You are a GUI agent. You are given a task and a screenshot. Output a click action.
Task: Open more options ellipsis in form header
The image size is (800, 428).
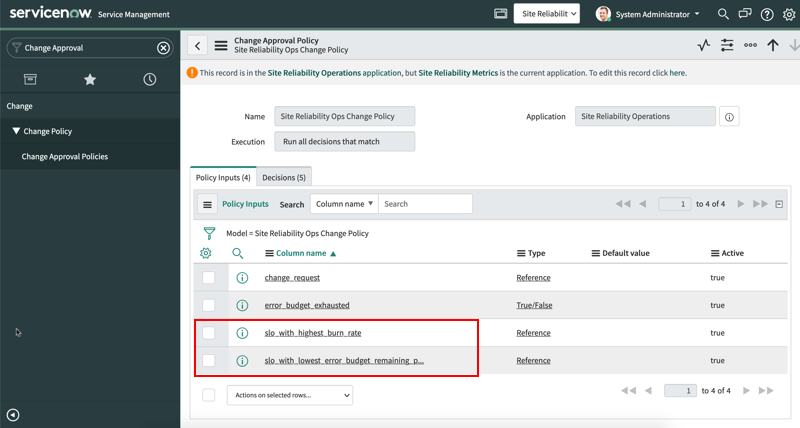750,45
